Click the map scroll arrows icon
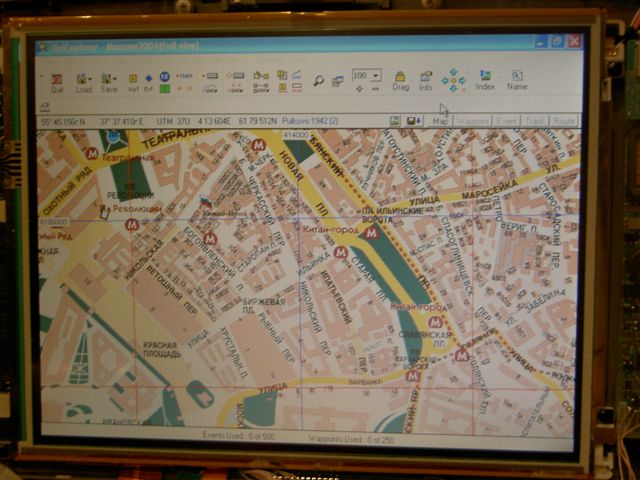This screenshot has height=480, width=640. click(x=453, y=80)
